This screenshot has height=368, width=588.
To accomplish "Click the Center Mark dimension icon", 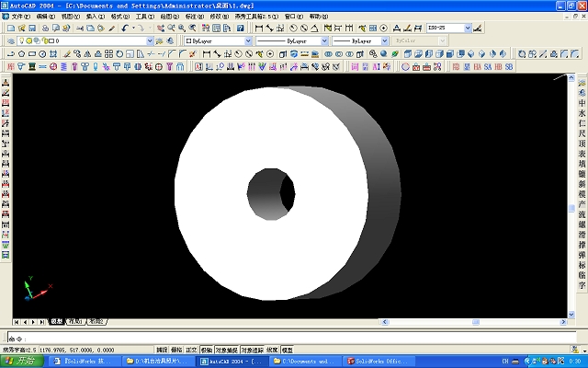I will point(384,29).
